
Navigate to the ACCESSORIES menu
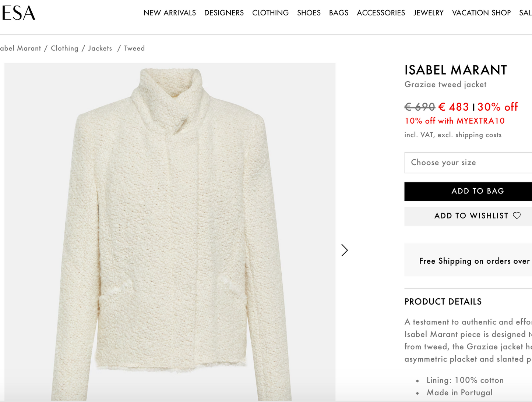click(x=381, y=13)
